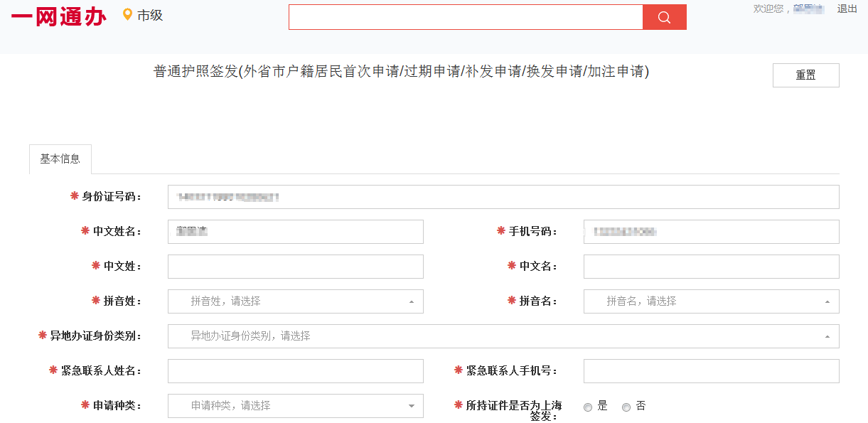Open the 拼音姓 dropdown
Image resolution: width=868 pixels, height=423 pixels.
[x=295, y=301]
